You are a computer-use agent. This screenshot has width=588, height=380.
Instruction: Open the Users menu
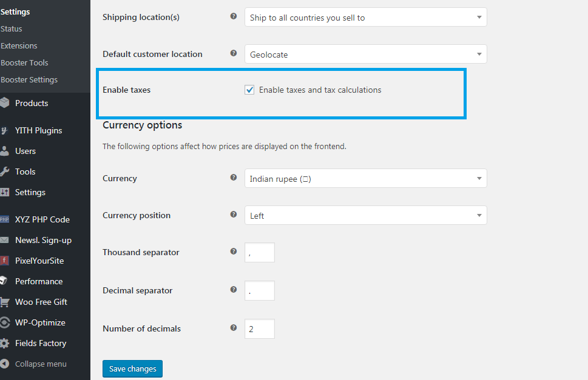[25, 152]
